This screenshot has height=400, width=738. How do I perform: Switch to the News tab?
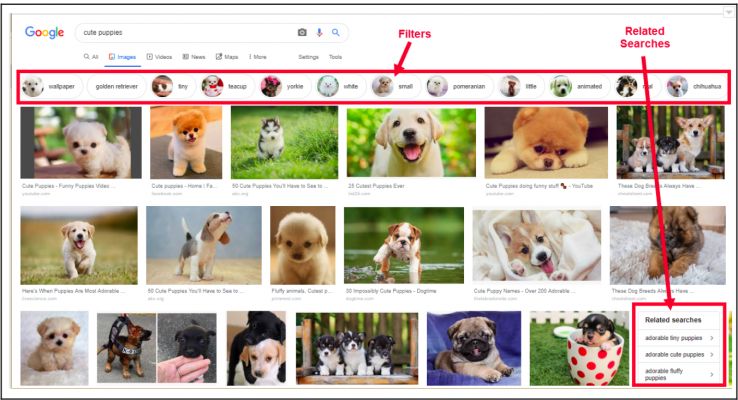[192, 57]
